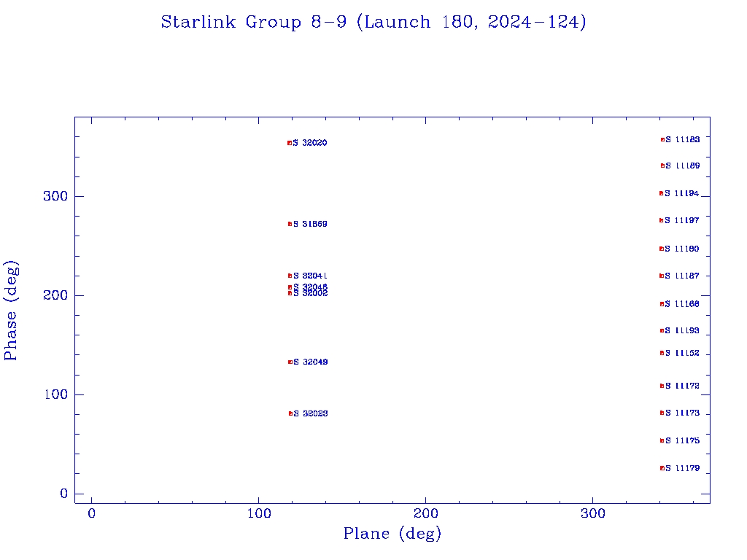Select the red data point for S 11152
The image size is (747, 560).
[x=662, y=353]
